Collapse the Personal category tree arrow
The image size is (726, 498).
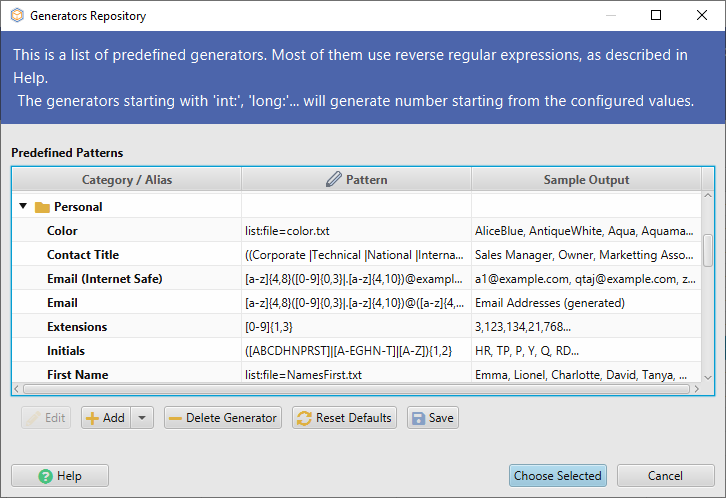click(x=23, y=207)
